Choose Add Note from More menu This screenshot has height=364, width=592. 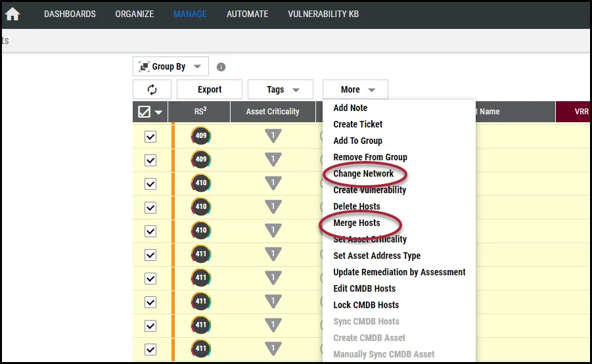click(350, 108)
